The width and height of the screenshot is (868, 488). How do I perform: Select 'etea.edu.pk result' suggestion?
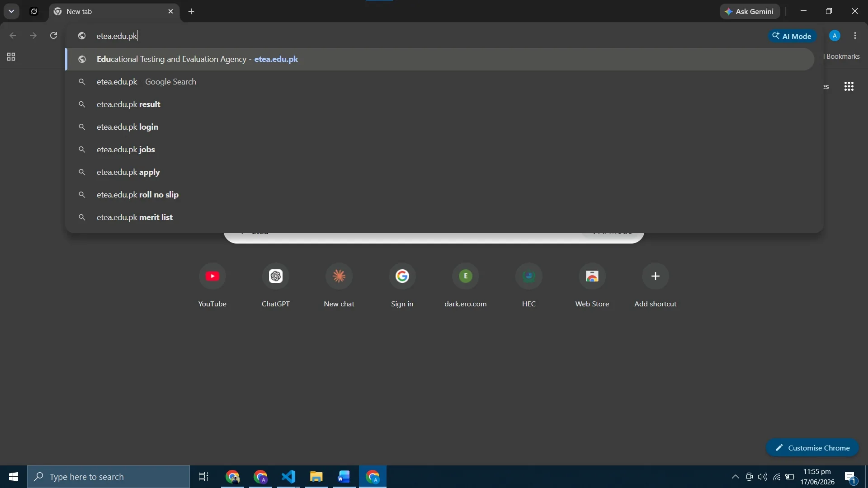click(439, 104)
